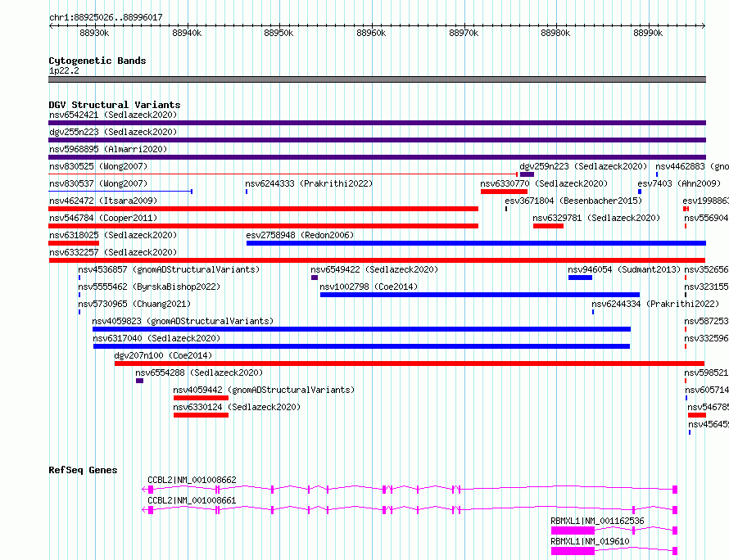Image resolution: width=729 pixels, height=560 pixels.
Task: Click the esv2758948 blue variant bar
Action: pos(476,243)
